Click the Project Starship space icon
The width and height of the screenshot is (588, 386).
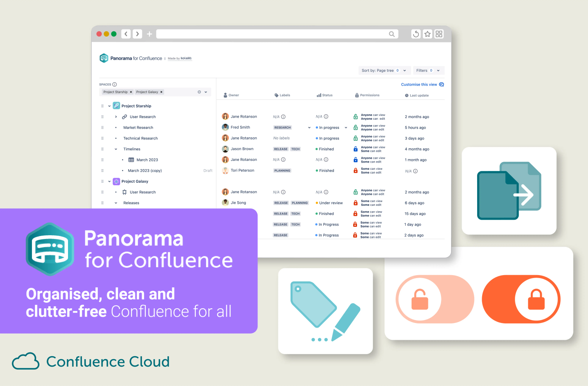tap(116, 106)
